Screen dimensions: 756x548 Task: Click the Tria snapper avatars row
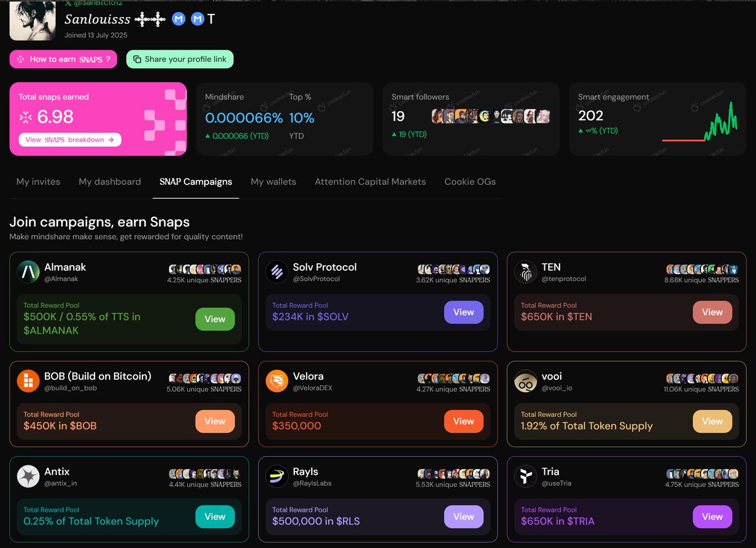702,474
